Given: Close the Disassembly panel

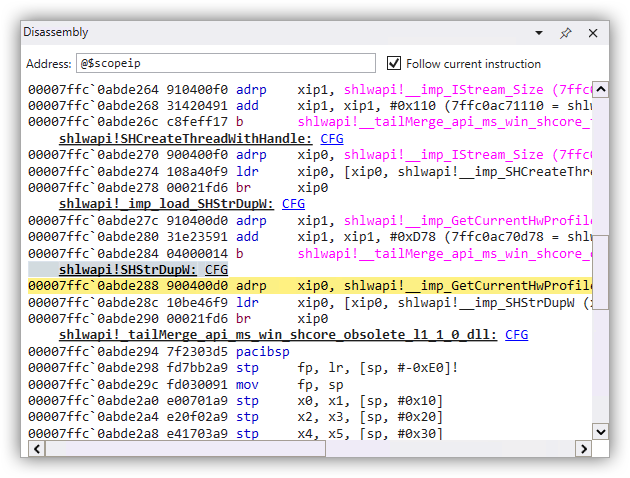Looking at the screenshot, I should coord(593,33).
